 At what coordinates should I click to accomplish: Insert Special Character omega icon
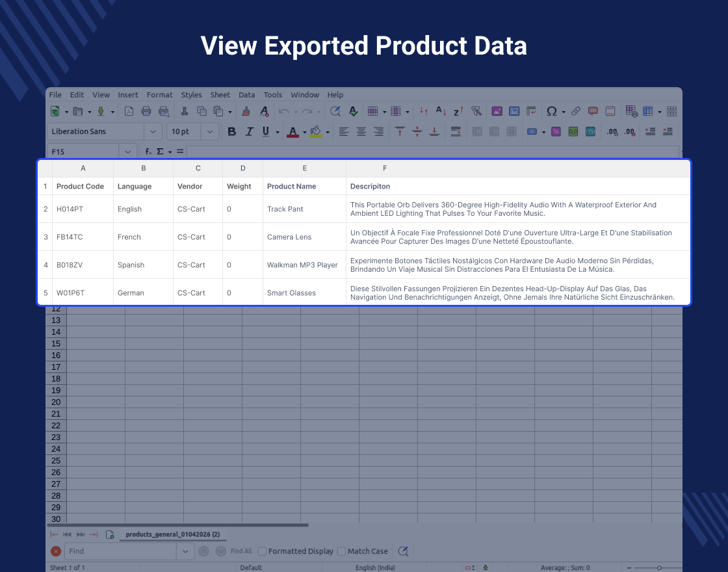click(x=552, y=111)
